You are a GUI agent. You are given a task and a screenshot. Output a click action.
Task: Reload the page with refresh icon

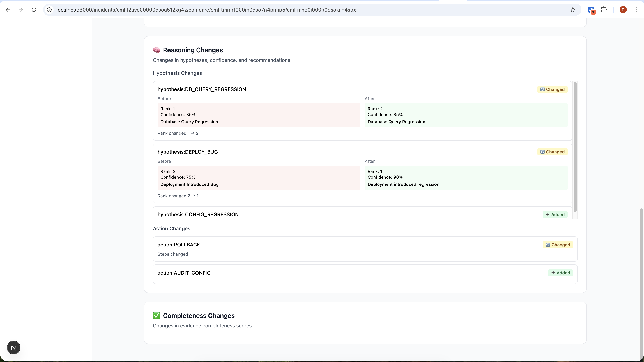tap(34, 10)
